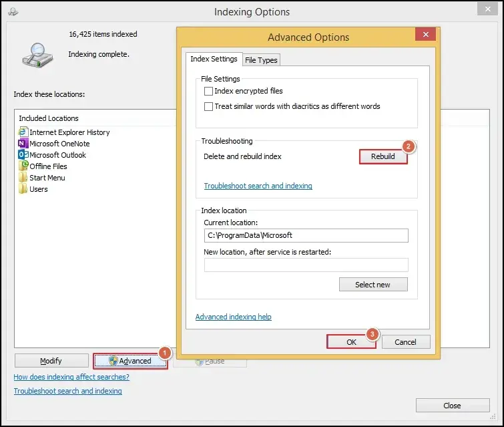Click the Microsoft OneNote icon
Viewport: 504px width, 427px height.
click(x=23, y=144)
